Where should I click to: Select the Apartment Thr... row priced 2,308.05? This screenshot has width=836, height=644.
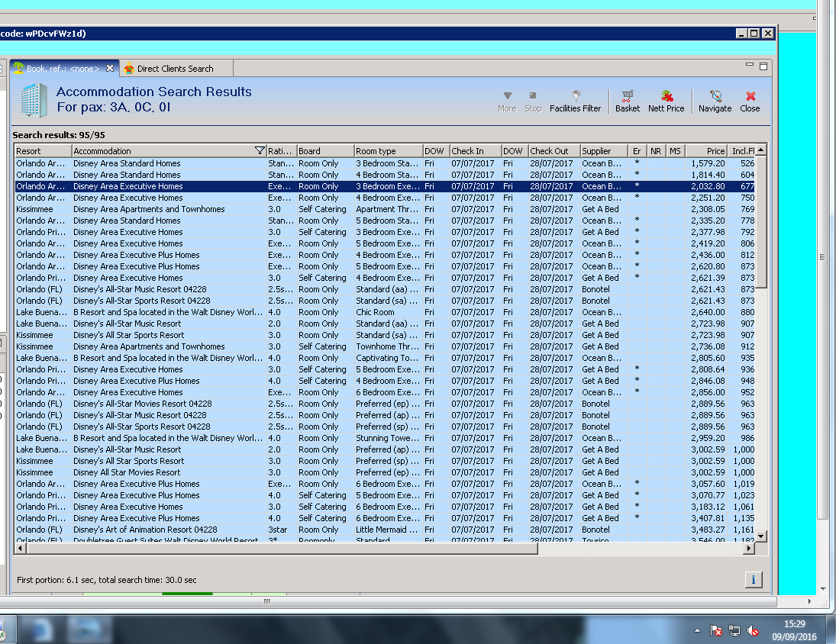[x=385, y=209]
